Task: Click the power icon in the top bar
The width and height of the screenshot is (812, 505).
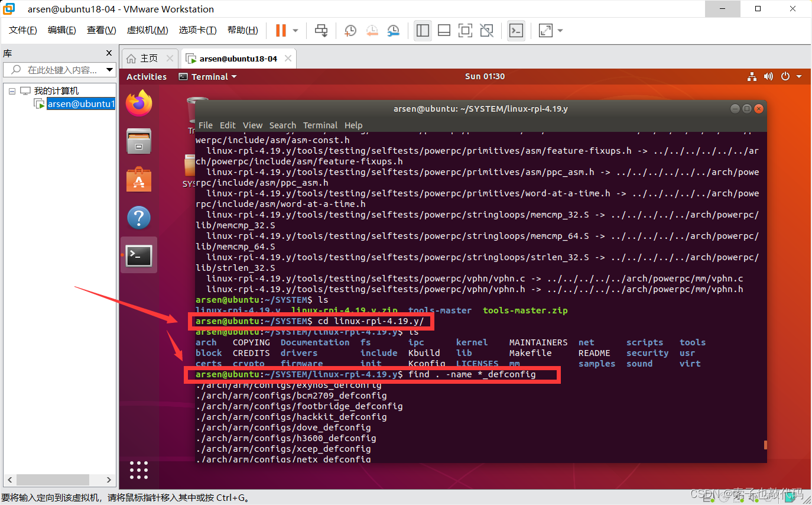Action: (785, 76)
